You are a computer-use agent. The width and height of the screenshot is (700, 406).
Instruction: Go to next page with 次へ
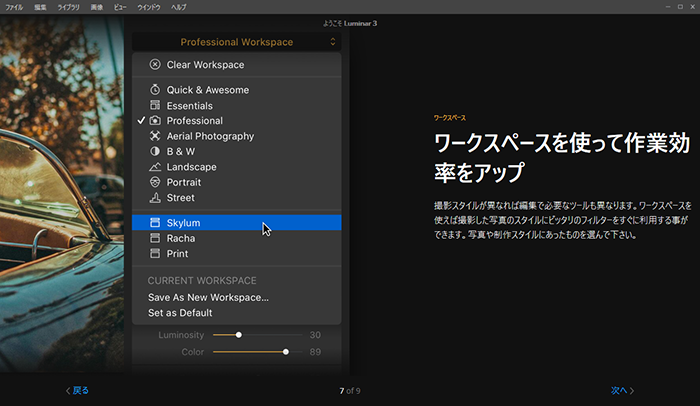(x=622, y=390)
